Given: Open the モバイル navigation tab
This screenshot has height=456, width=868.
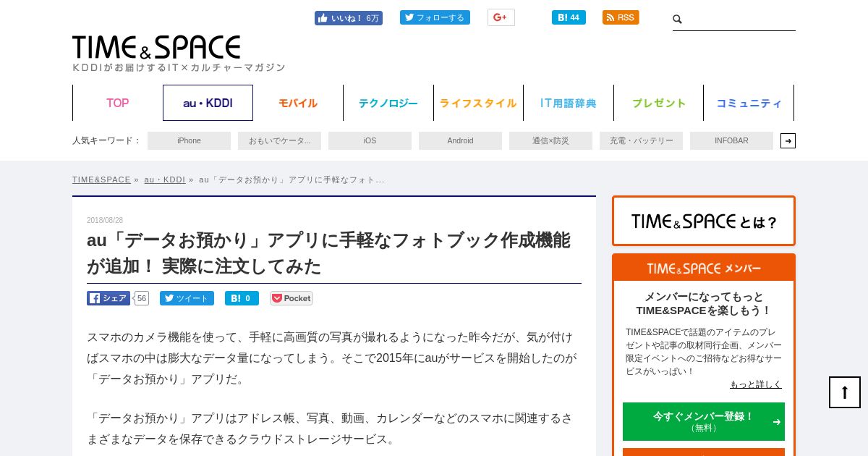Looking at the screenshot, I should click(298, 103).
